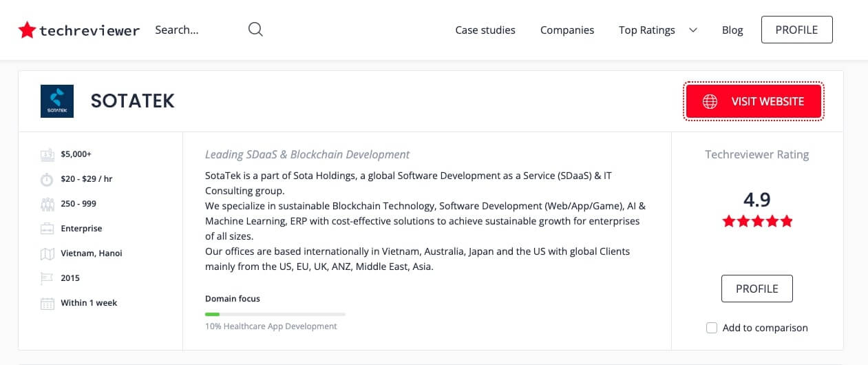868x365 pixels.
Task: Click the Techreviewer Rating heading
Action: click(757, 154)
